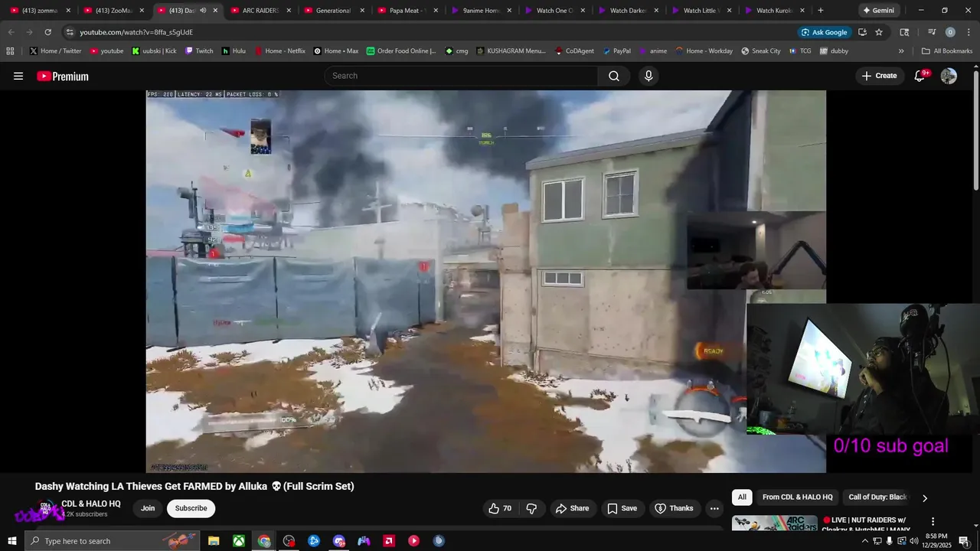Open the Gemini assistant button
This screenshot has width=980, height=551.
click(x=877, y=11)
